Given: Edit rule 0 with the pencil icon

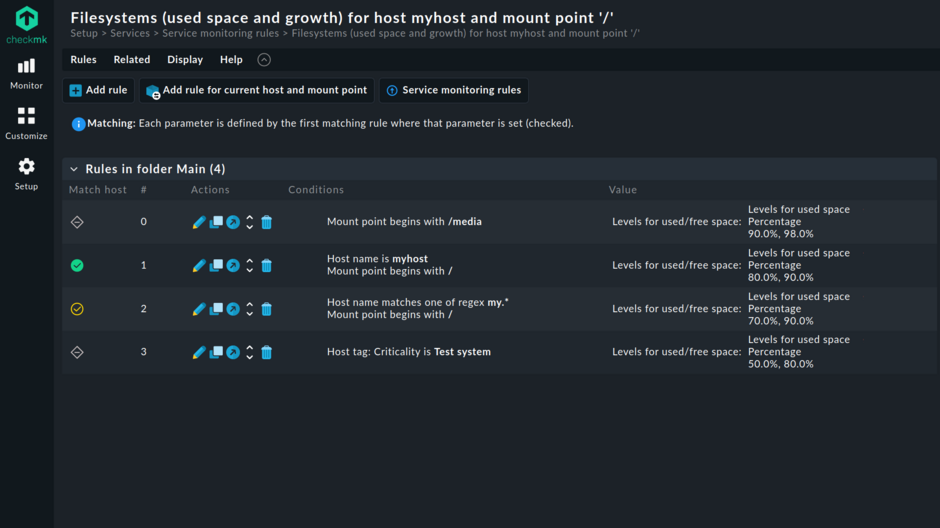Looking at the screenshot, I should [x=198, y=222].
